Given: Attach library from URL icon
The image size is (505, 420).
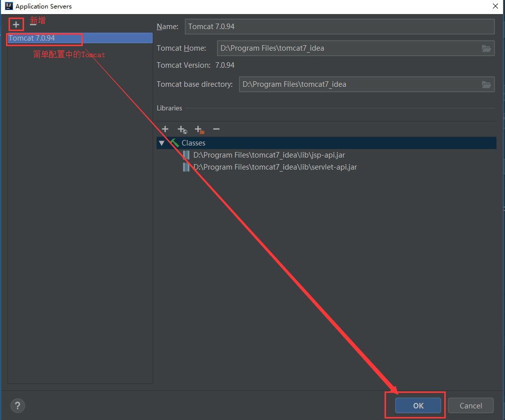Looking at the screenshot, I should 182,129.
